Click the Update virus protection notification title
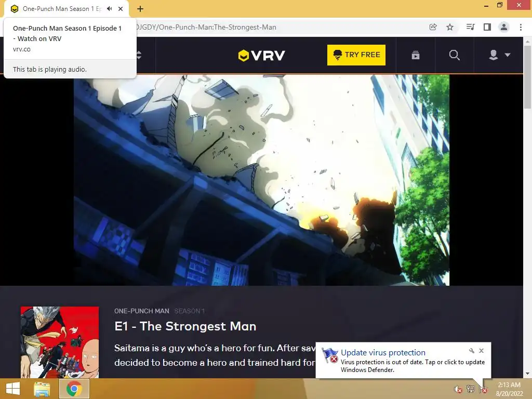Image resolution: width=532 pixels, height=399 pixels. coord(383,353)
